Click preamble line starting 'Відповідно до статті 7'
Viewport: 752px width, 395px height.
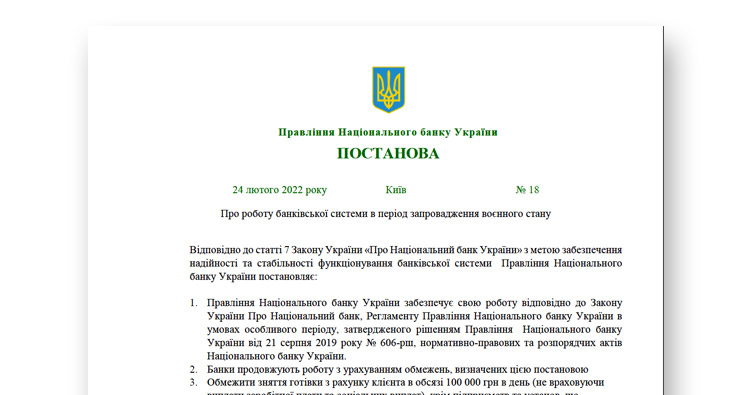[406, 250]
